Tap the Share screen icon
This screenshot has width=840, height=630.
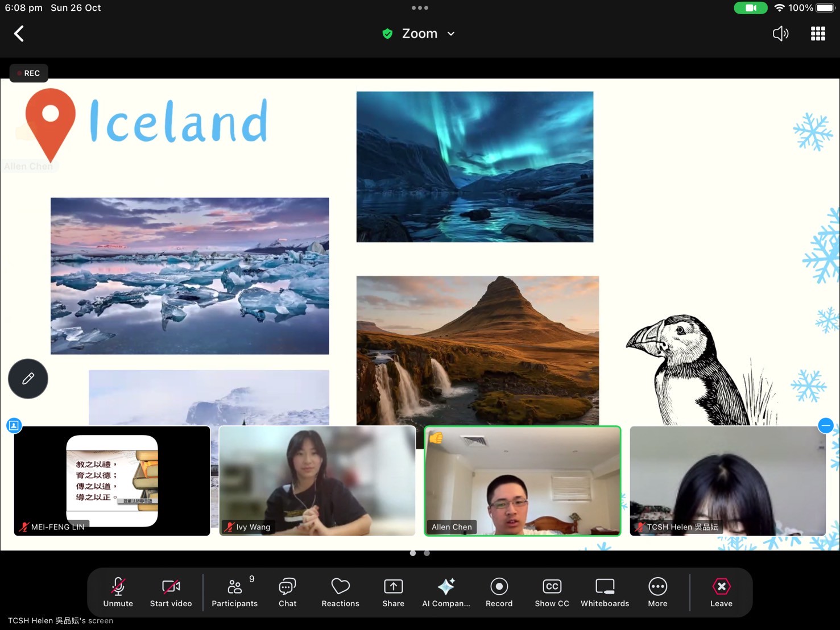393,592
